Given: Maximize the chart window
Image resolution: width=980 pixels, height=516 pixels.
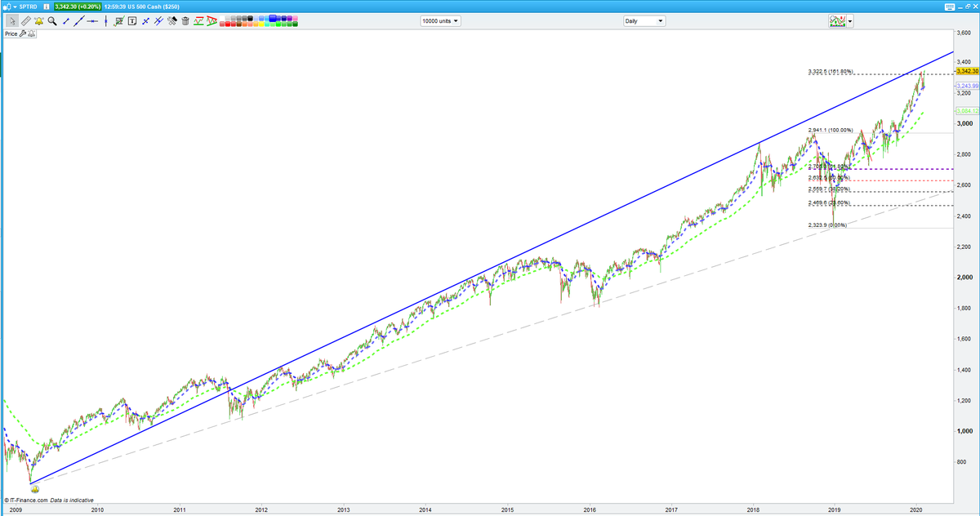Looking at the screenshot, I should (967, 7).
